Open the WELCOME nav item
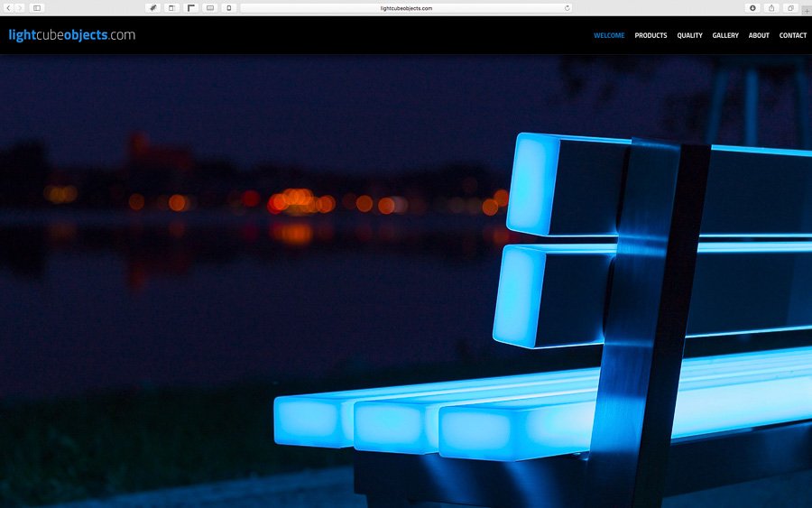The height and width of the screenshot is (508, 812). pyautogui.click(x=609, y=35)
